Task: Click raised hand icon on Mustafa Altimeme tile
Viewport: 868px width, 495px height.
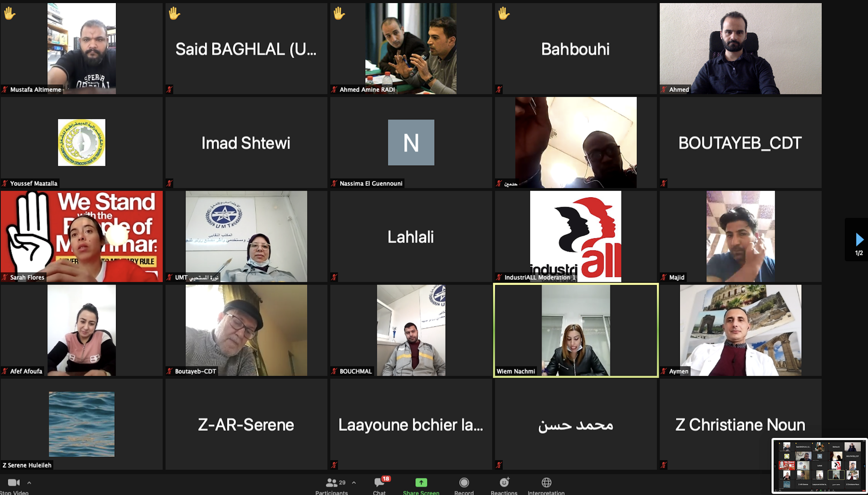Action: point(10,14)
